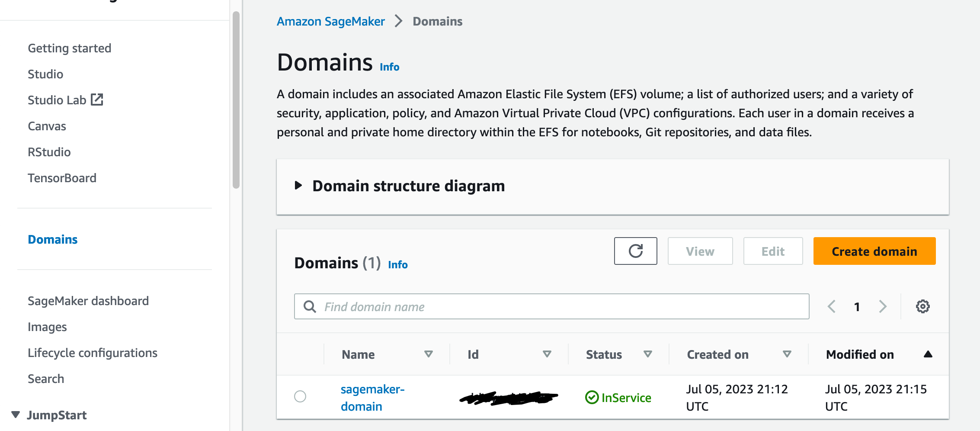Open Lifecycle configurations in sidebar

coord(93,353)
